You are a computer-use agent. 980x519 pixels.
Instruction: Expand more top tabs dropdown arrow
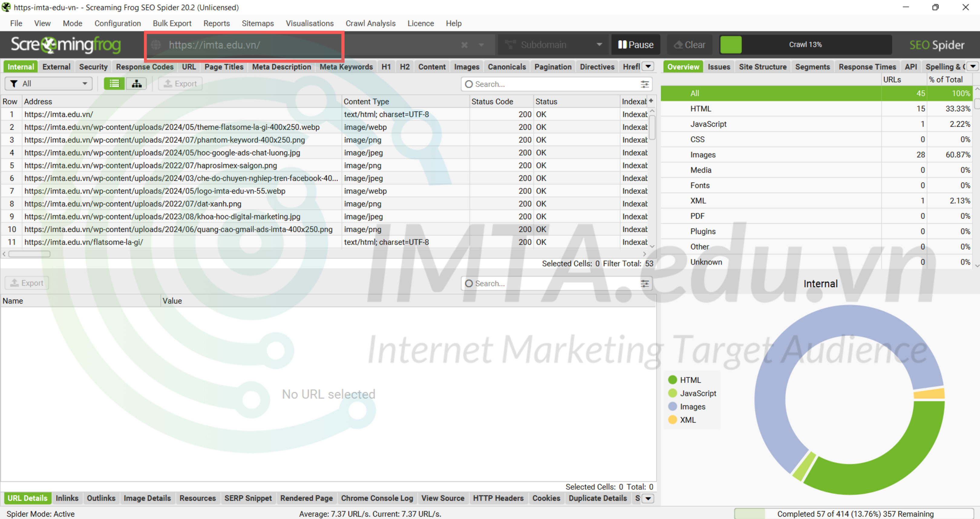648,66
